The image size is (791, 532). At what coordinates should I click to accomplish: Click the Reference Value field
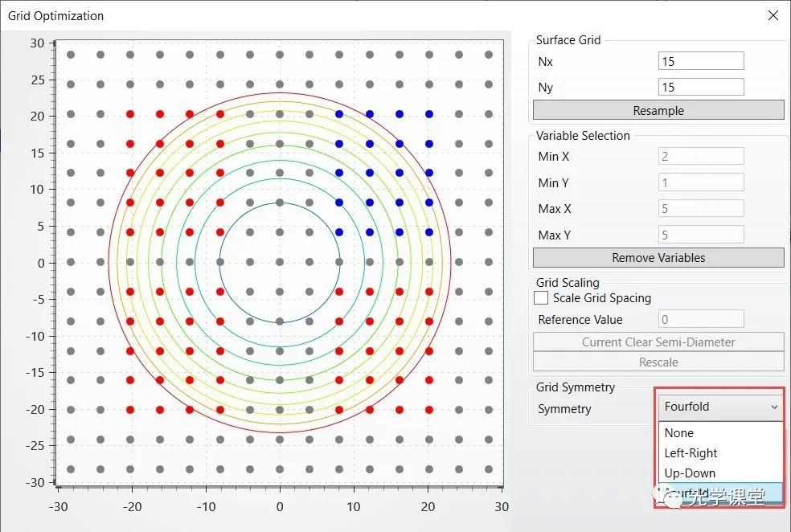tap(700, 320)
